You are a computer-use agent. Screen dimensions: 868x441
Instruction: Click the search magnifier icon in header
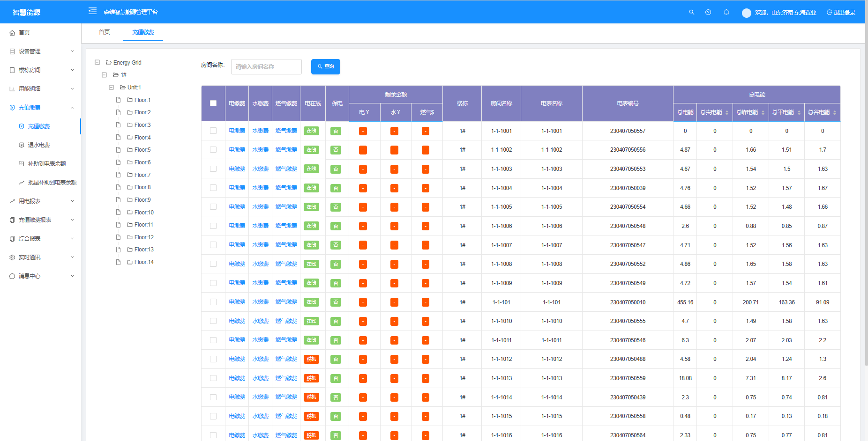point(691,13)
